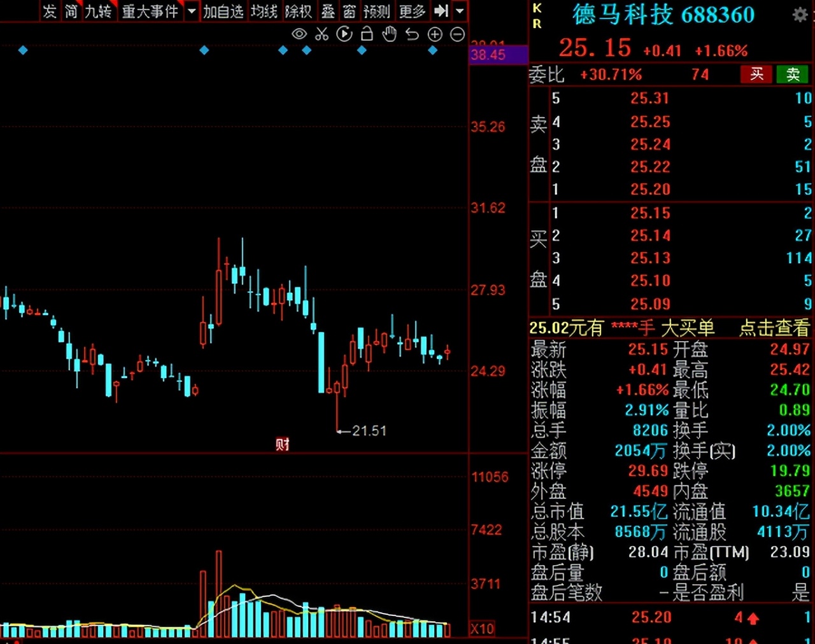Click the 流通值 value 10.34亿
Screen dimensions: 815x644
coord(781,512)
